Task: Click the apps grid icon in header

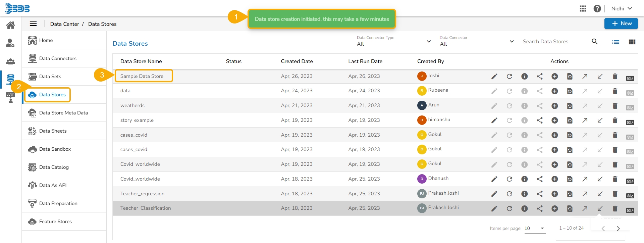Action: pos(583,9)
